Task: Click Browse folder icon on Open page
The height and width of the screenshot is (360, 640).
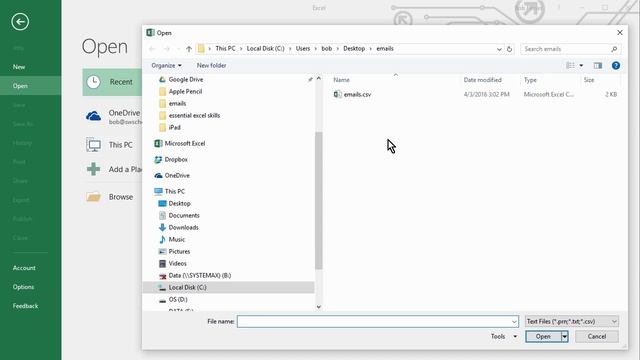Action: [93, 197]
